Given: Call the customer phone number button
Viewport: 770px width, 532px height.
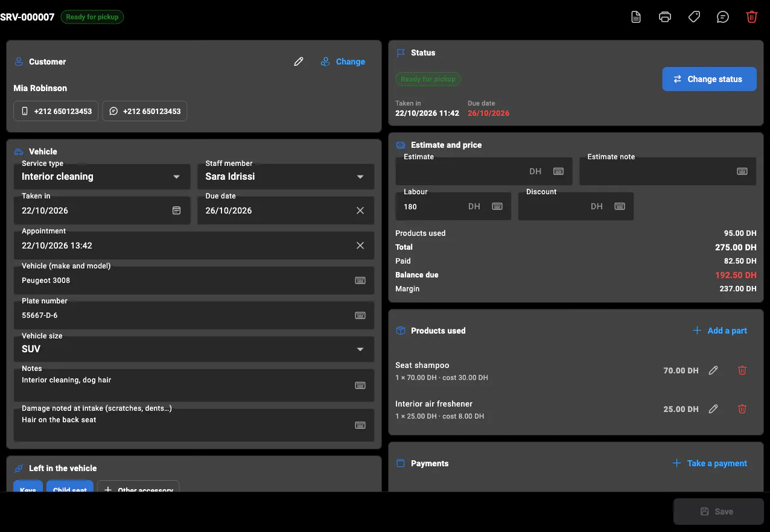Looking at the screenshot, I should [x=56, y=111].
